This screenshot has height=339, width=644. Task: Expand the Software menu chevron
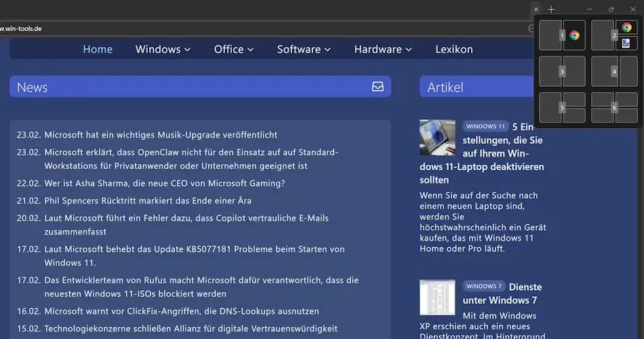[327, 49]
